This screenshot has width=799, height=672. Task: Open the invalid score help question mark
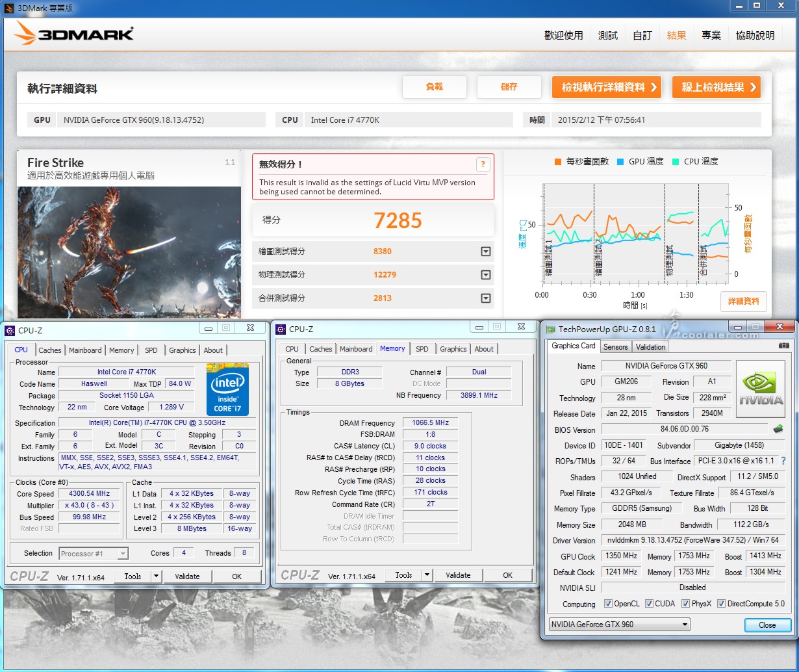(x=482, y=164)
